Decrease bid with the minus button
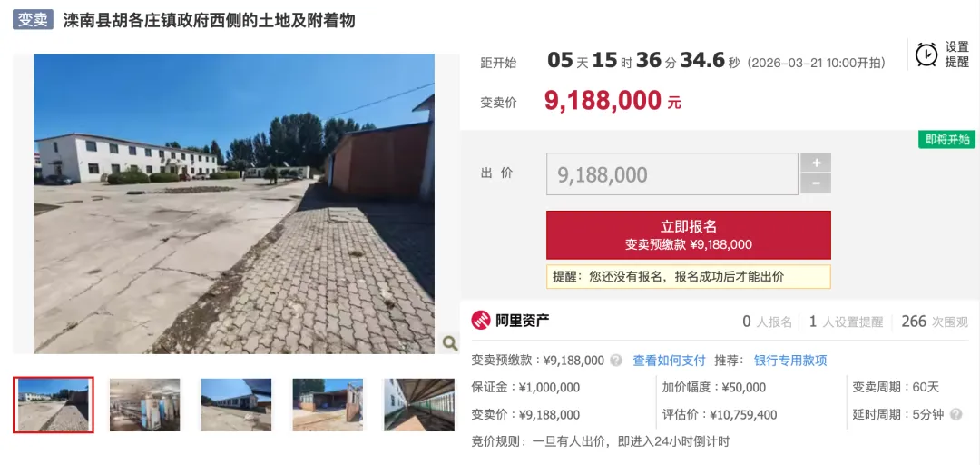The height and width of the screenshot is (465, 980). [x=817, y=183]
